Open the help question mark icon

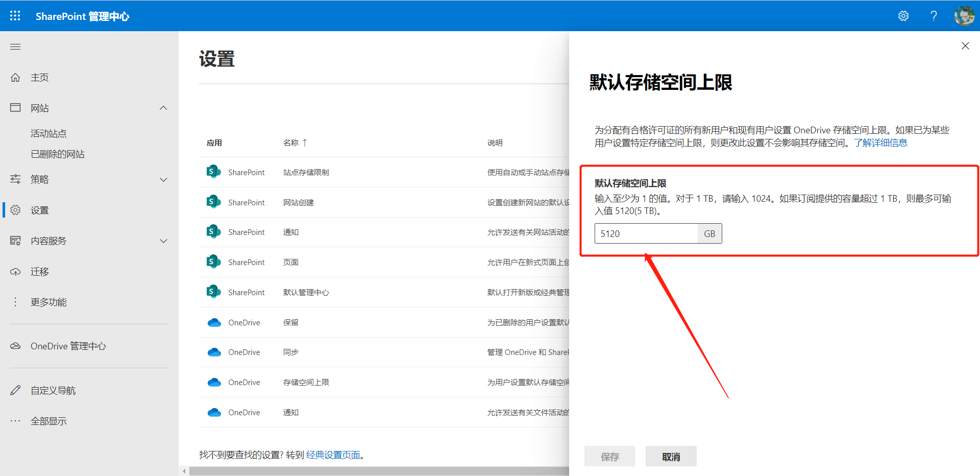[934, 16]
